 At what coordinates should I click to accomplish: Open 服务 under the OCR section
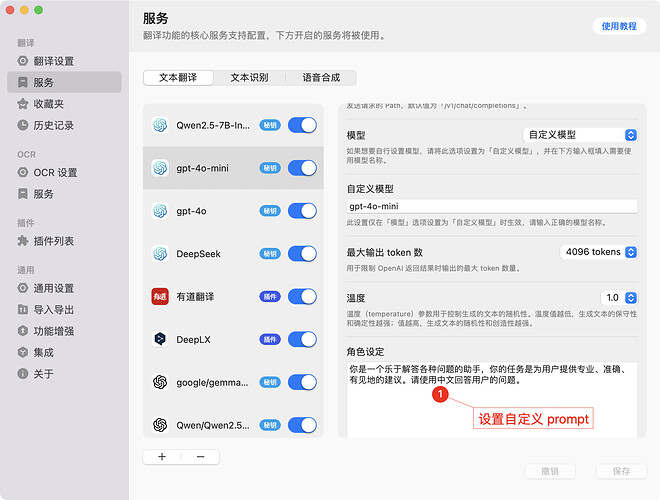pos(36,194)
